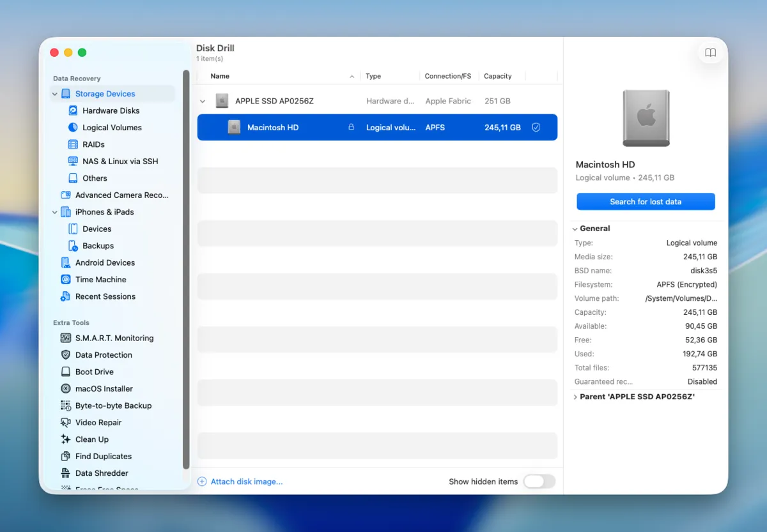
Task: Click the S.M.A.R.T. Monitoring icon
Action: 66,338
